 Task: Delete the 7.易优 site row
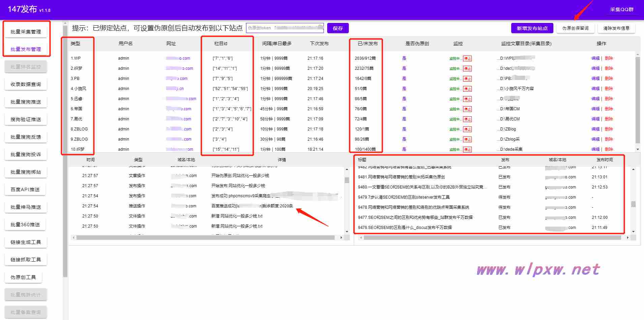click(x=609, y=119)
